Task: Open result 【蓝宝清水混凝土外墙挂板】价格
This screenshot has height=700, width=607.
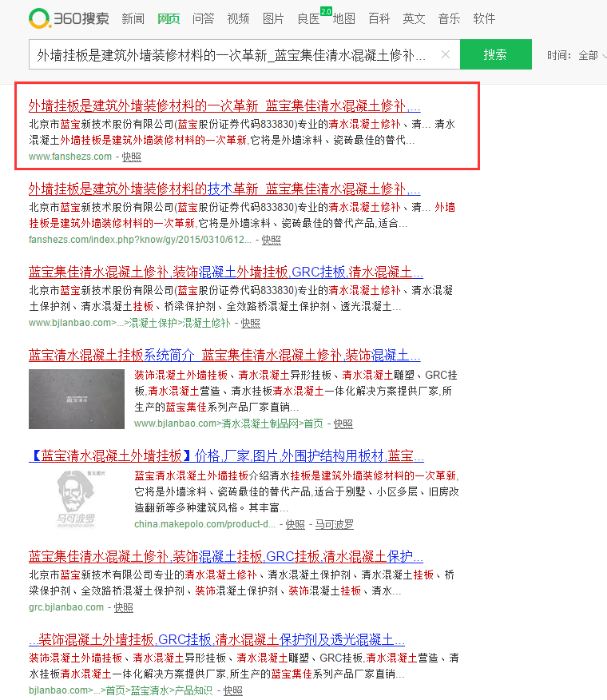Action: [x=226, y=455]
